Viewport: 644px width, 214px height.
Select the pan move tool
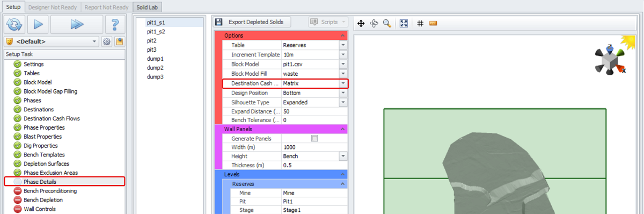coord(361,24)
